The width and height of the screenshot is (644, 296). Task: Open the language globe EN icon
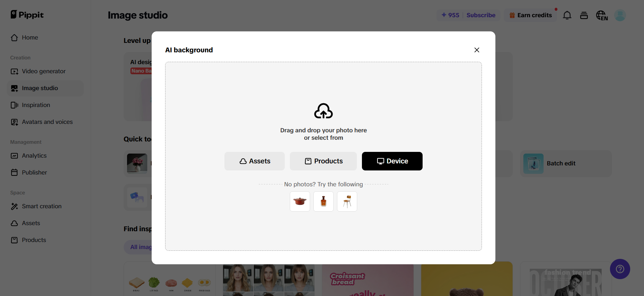(x=602, y=15)
